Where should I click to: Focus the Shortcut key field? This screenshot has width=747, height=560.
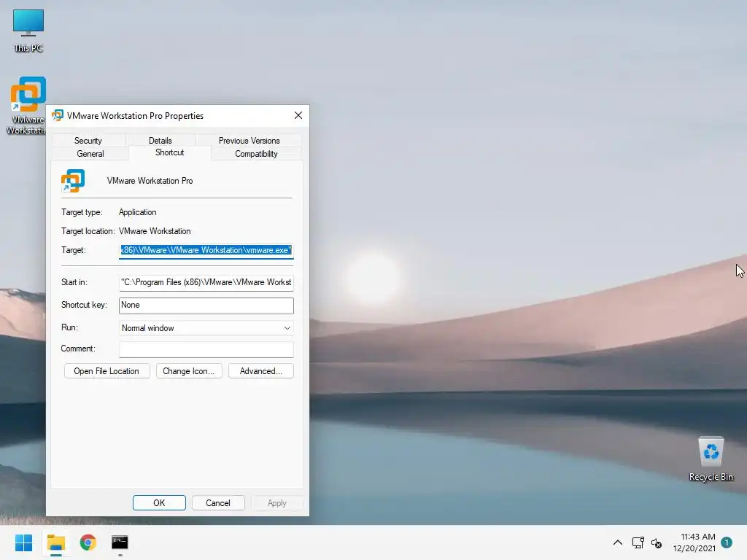(x=206, y=306)
